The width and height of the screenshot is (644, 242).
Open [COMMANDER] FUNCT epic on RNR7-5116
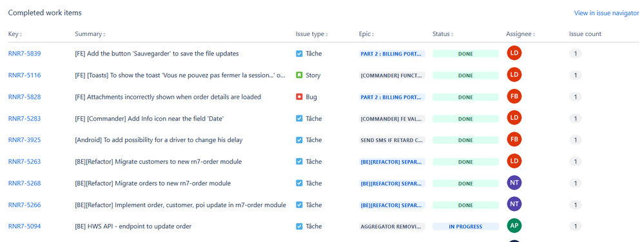point(392,76)
